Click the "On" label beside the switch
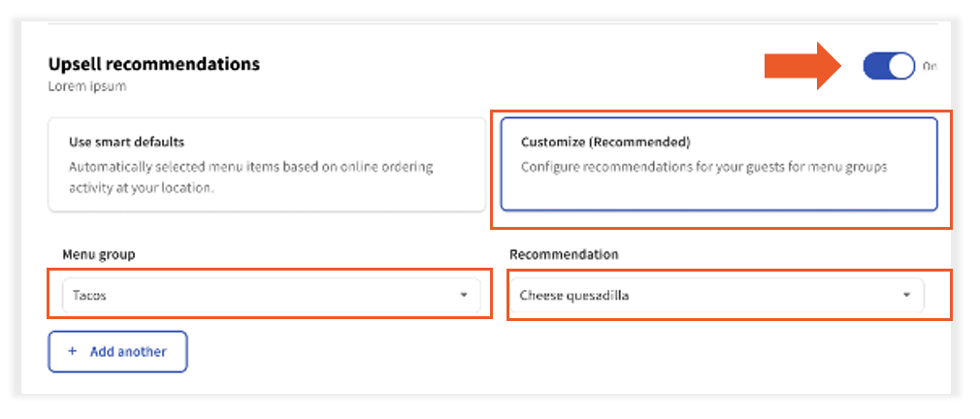980x419 pixels. click(929, 66)
